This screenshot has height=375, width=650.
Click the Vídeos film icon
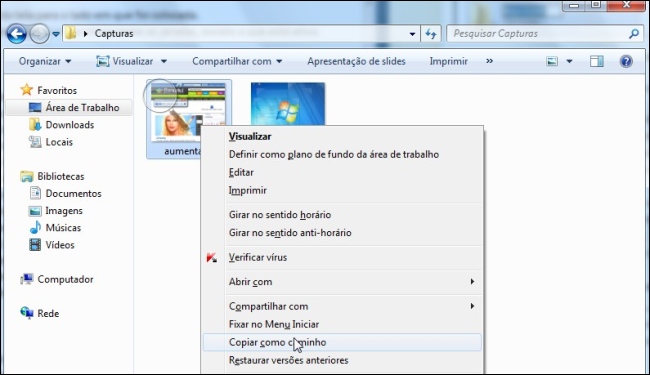(x=35, y=244)
